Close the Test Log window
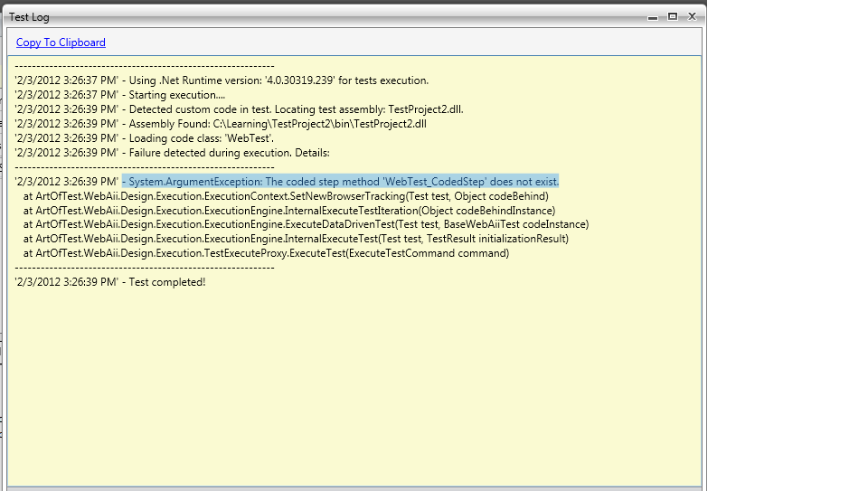868x491 pixels. click(x=692, y=16)
